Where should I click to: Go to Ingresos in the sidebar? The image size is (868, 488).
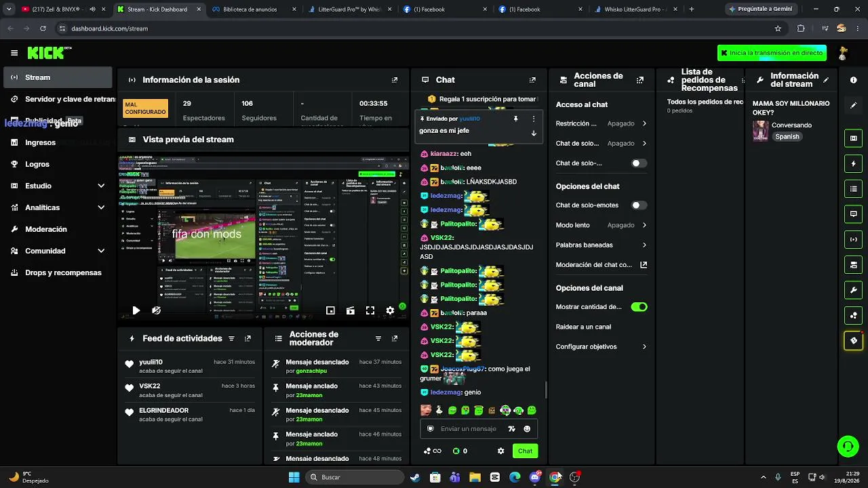57,142
